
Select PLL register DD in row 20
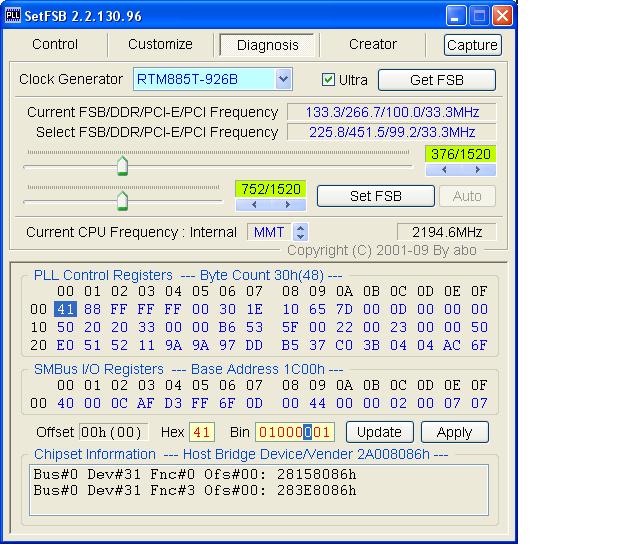(254, 345)
